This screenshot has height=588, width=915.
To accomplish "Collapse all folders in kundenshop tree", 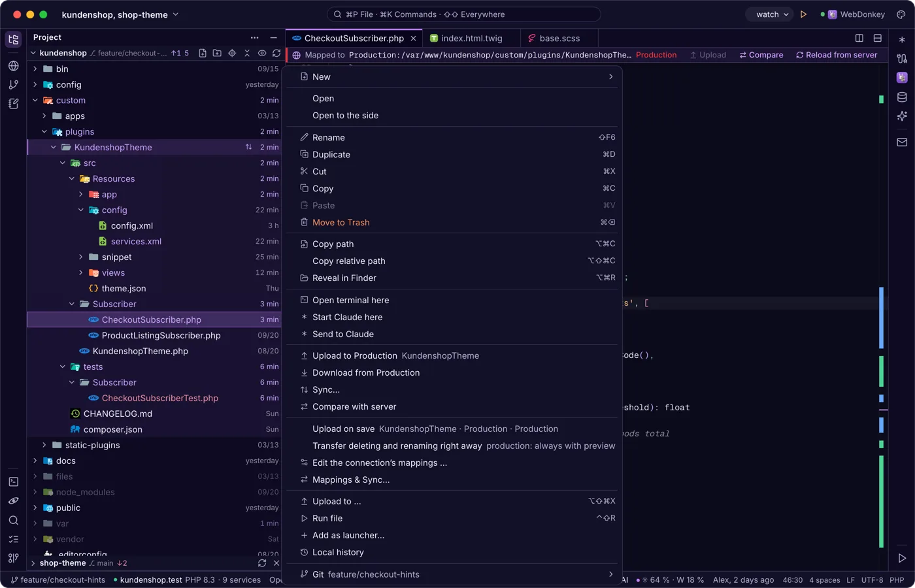I will (x=247, y=53).
